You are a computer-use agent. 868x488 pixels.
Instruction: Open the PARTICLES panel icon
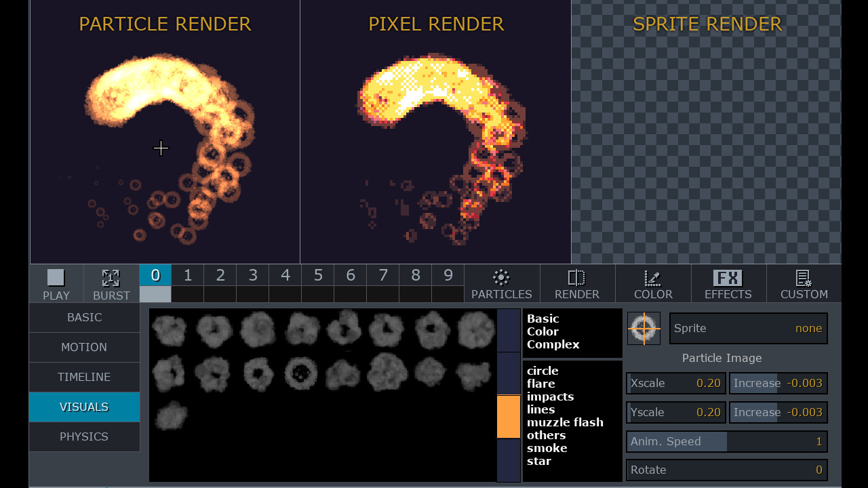(501, 277)
